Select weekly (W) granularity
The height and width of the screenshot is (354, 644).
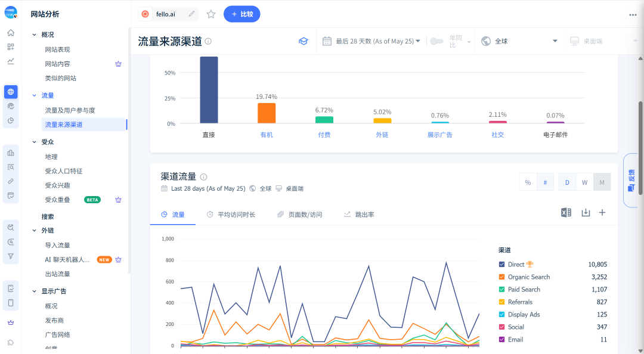(584, 182)
